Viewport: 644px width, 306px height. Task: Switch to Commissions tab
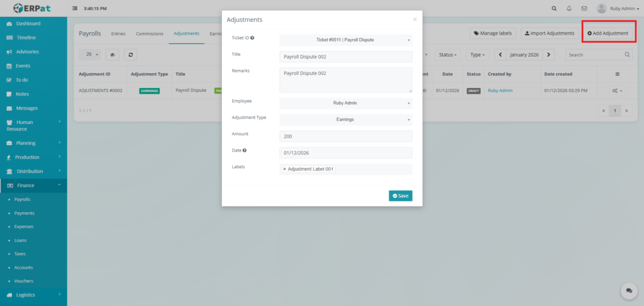coord(150,34)
